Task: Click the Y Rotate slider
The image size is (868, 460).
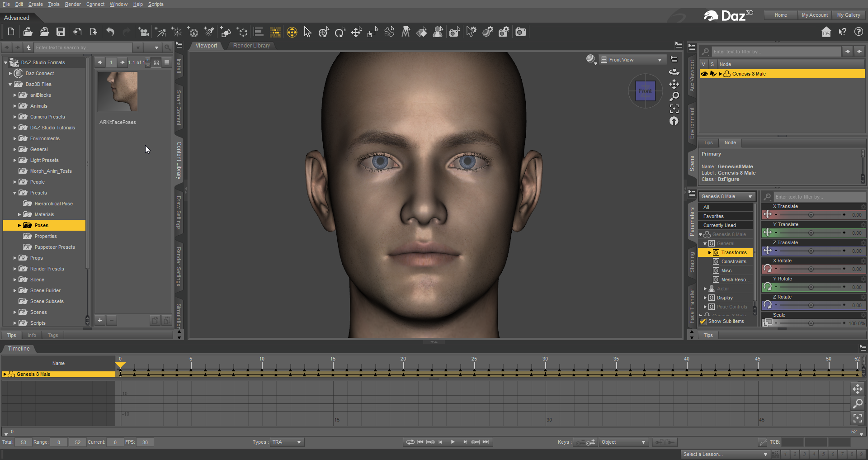Action: 811,287
